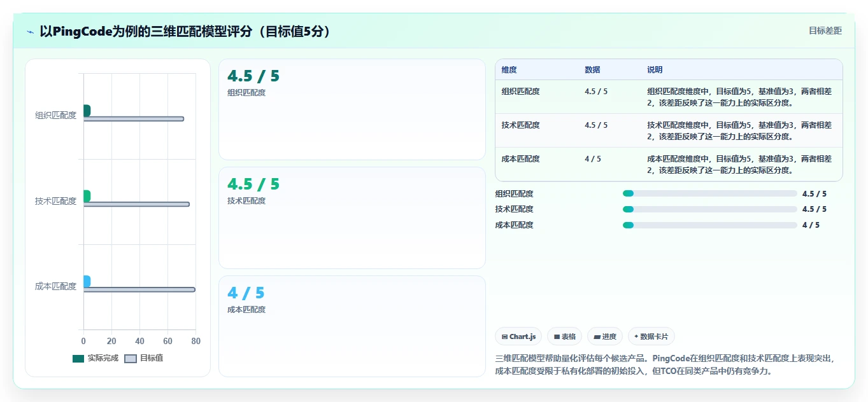Viewport: 868px width, 402px height.
Task: Click the 组织匹配度 target bar in chart
Action: click(x=134, y=119)
